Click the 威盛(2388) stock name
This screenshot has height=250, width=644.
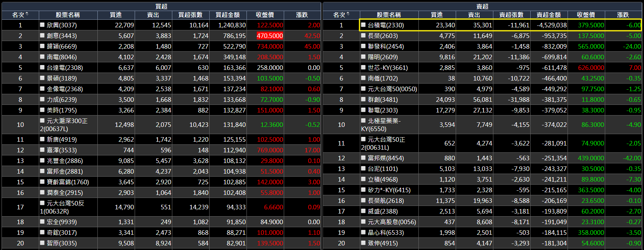383,211
